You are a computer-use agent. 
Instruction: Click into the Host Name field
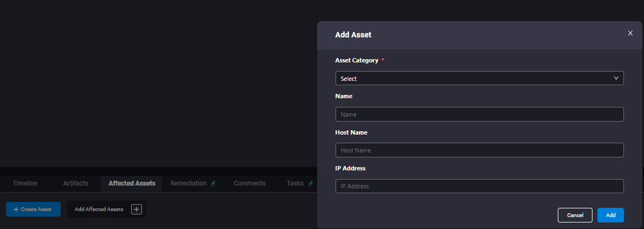[479, 150]
